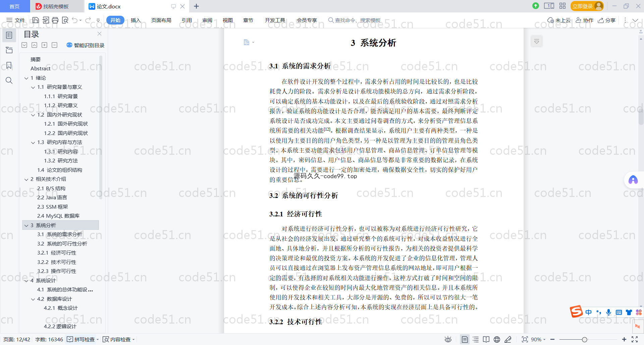This screenshot has height=345, width=644.
Task: Collapse the 4.2 数据库设计 node
Action: [33, 299]
